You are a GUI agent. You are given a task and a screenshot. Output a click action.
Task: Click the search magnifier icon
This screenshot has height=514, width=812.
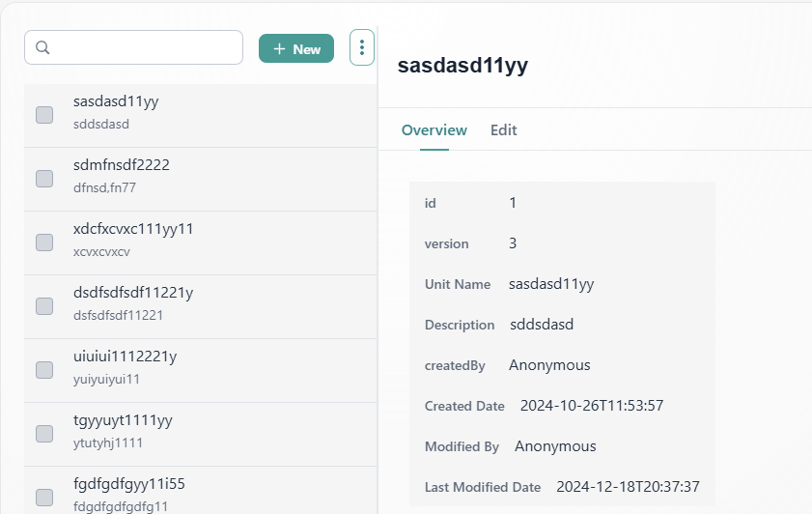42,47
